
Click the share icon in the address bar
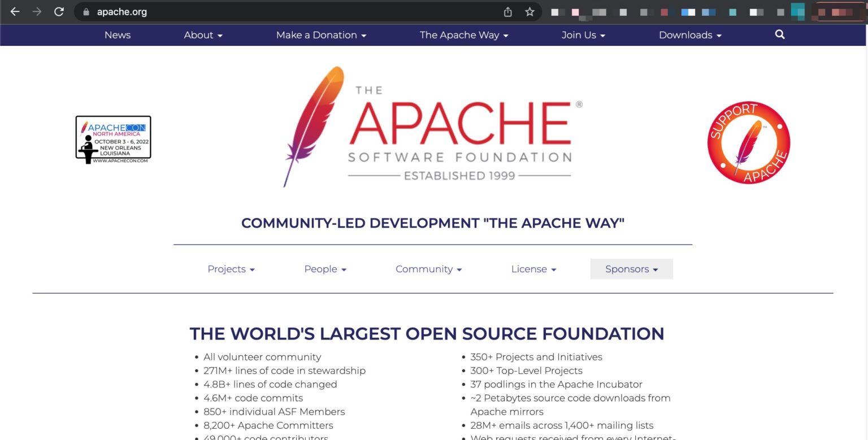pyautogui.click(x=507, y=11)
